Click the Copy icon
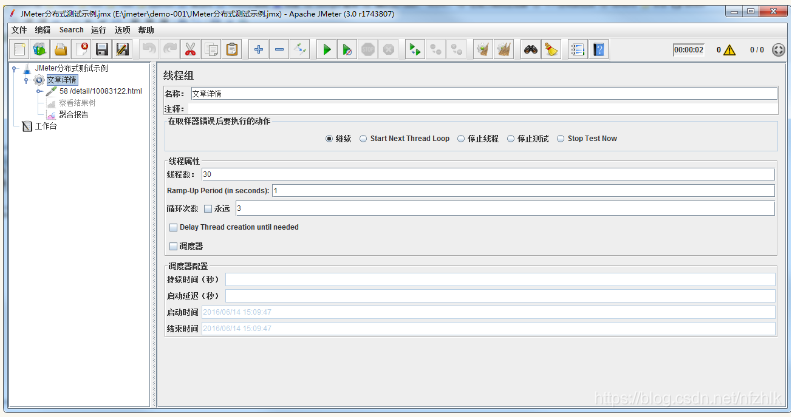Viewport: 791px width, 417px height. [x=211, y=49]
